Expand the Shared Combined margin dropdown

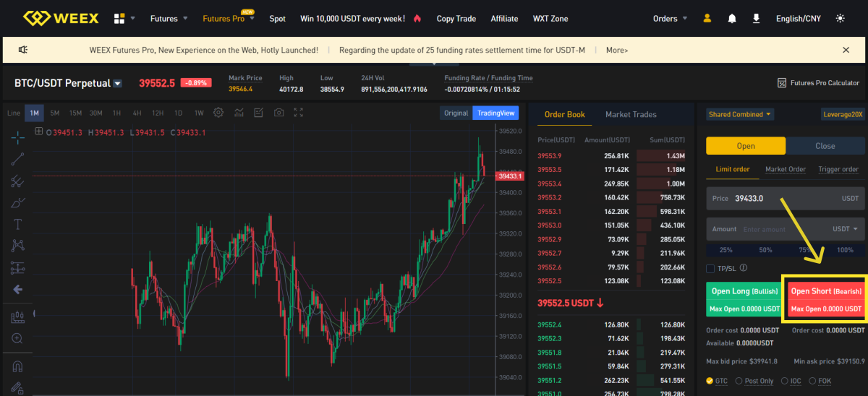click(x=739, y=114)
